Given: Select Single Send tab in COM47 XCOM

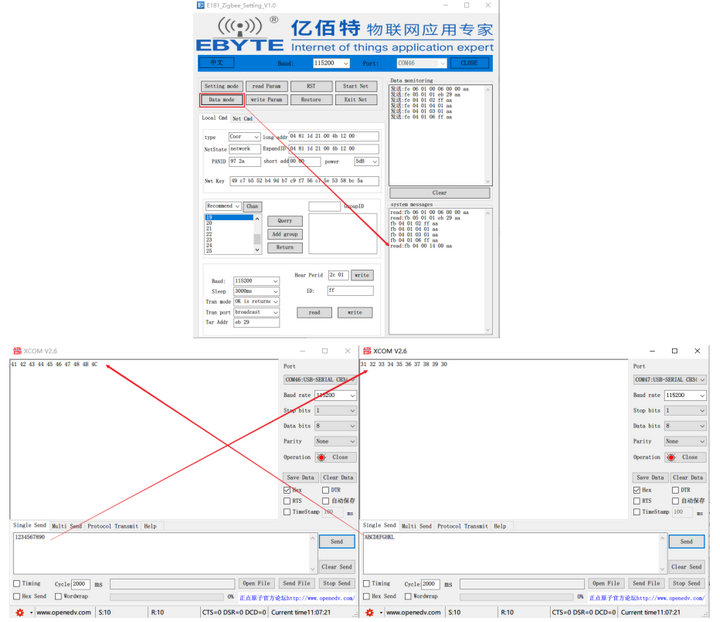Looking at the screenshot, I should click(x=379, y=525).
